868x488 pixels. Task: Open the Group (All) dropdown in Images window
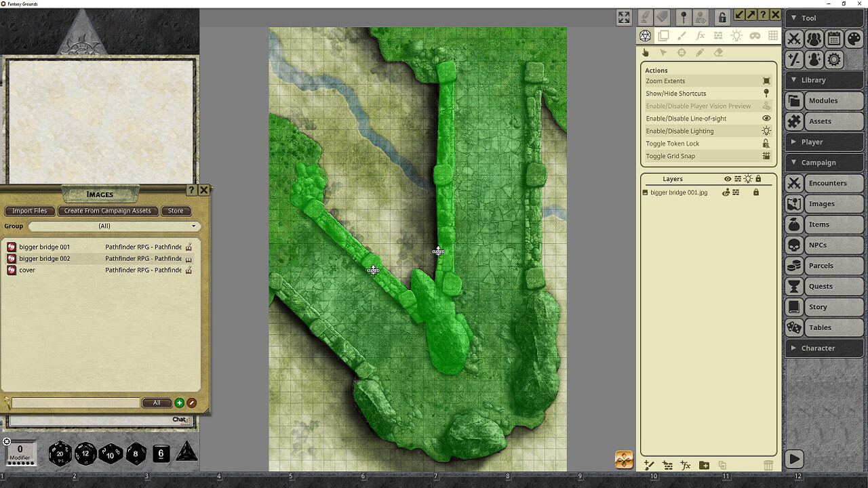point(113,226)
